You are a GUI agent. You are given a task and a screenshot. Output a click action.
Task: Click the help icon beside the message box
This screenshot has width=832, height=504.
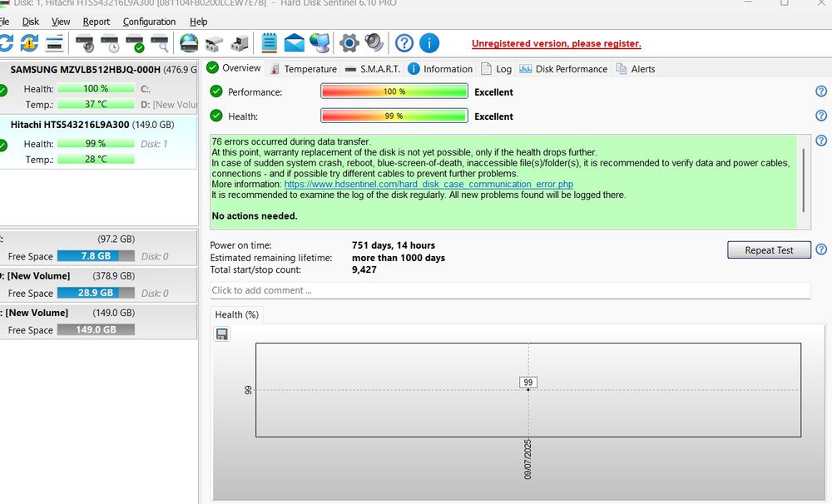(821, 140)
